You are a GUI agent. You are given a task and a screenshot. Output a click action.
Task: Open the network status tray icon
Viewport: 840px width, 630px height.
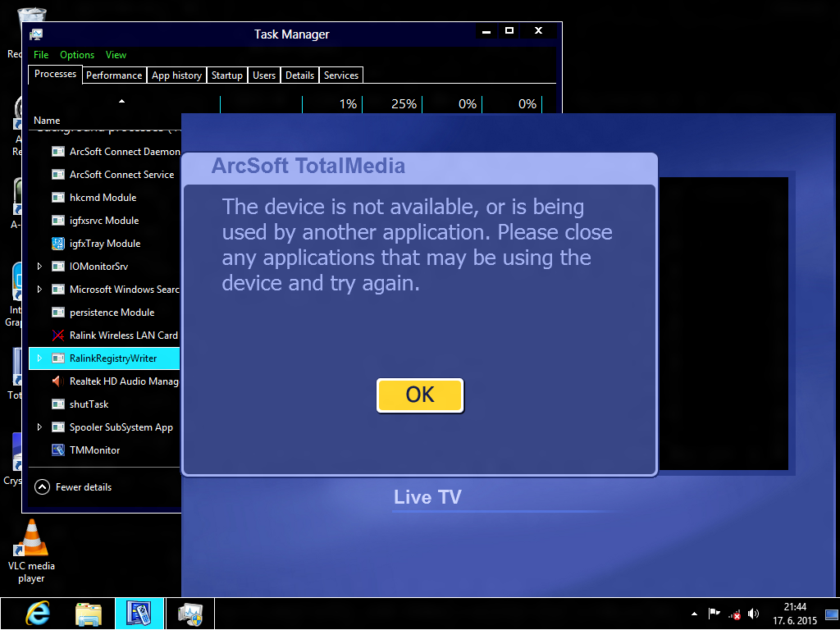734,614
